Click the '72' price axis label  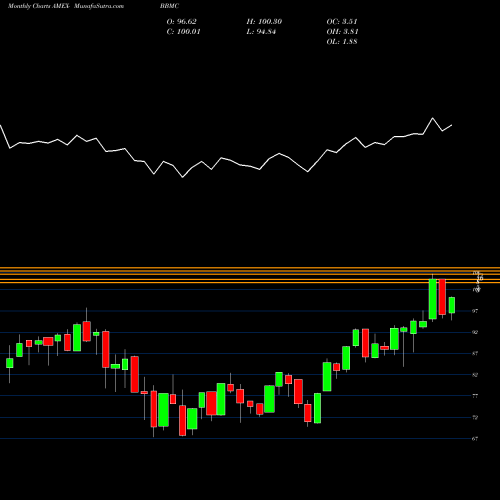coord(475,417)
